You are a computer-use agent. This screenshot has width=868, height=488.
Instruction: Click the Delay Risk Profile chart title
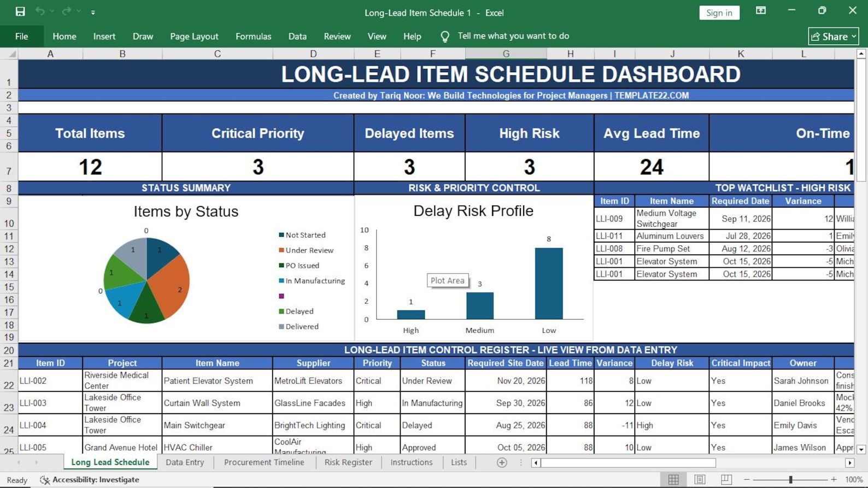click(x=473, y=211)
